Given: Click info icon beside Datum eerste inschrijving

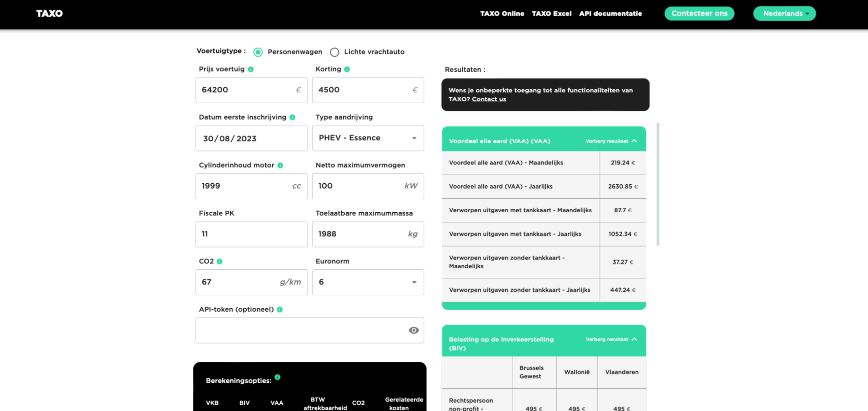Looking at the screenshot, I should [292, 117].
